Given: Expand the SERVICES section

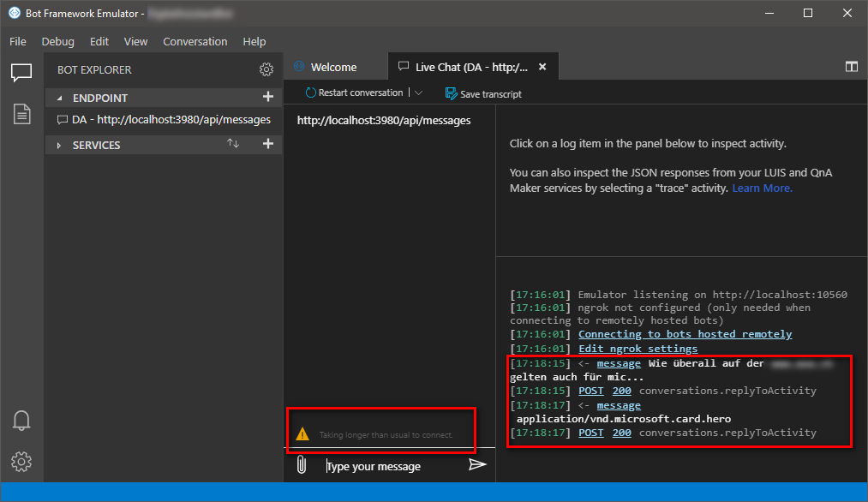Looking at the screenshot, I should (58, 145).
